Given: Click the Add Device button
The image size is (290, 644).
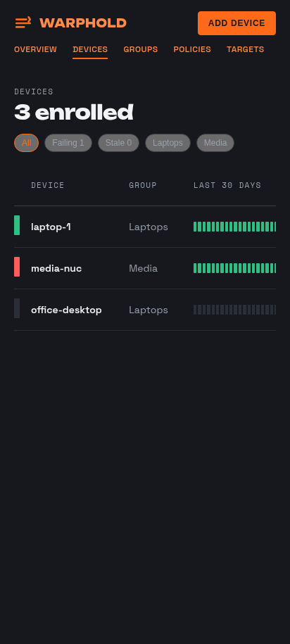Looking at the screenshot, I should tap(237, 23).
